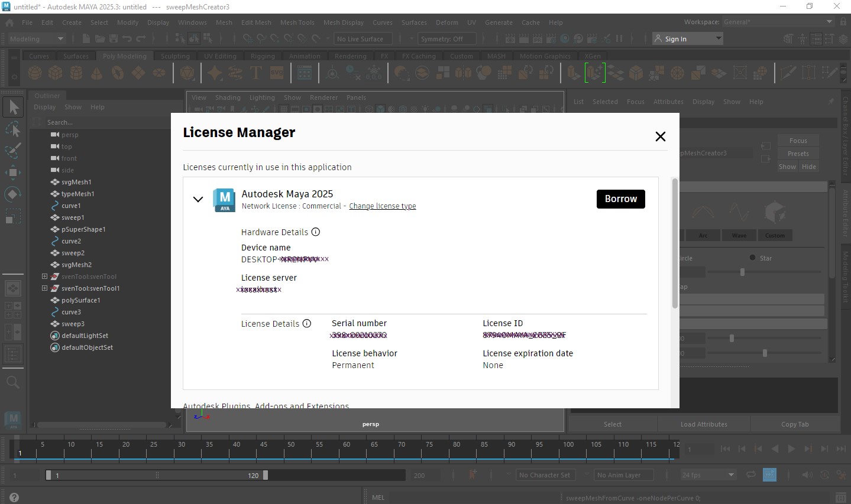
Task: Open the Mesh Tools menu
Action: [297, 22]
